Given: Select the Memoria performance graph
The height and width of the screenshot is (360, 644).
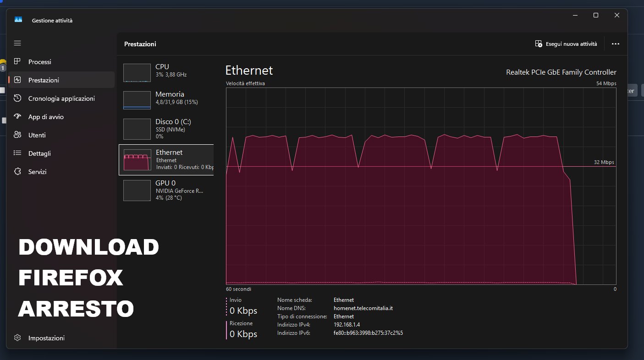Looking at the screenshot, I should tap(137, 100).
